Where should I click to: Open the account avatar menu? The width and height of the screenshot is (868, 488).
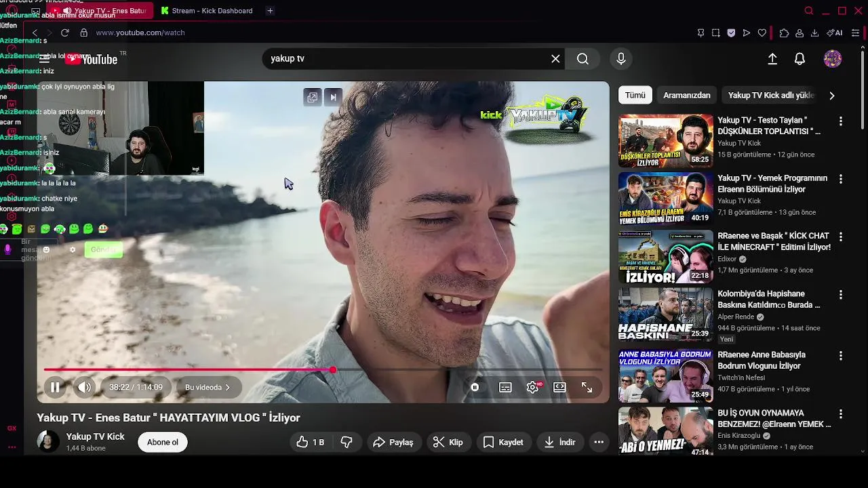click(833, 59)
